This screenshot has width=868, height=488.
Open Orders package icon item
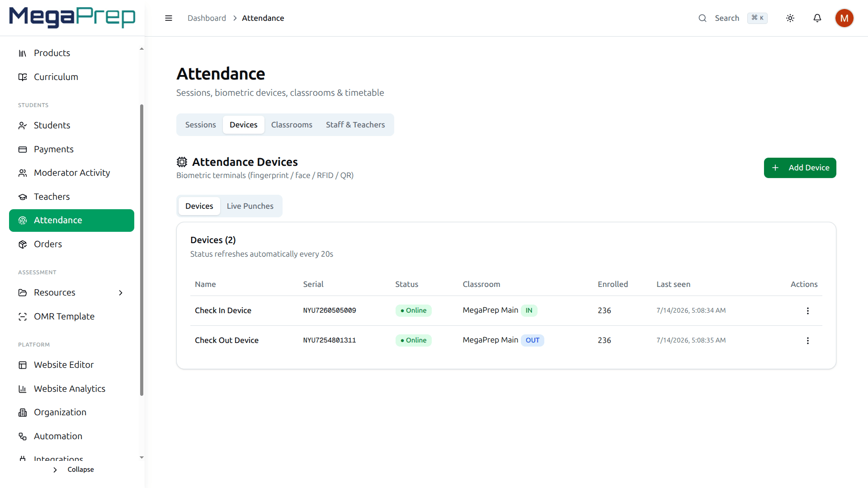tap(71, 244)
